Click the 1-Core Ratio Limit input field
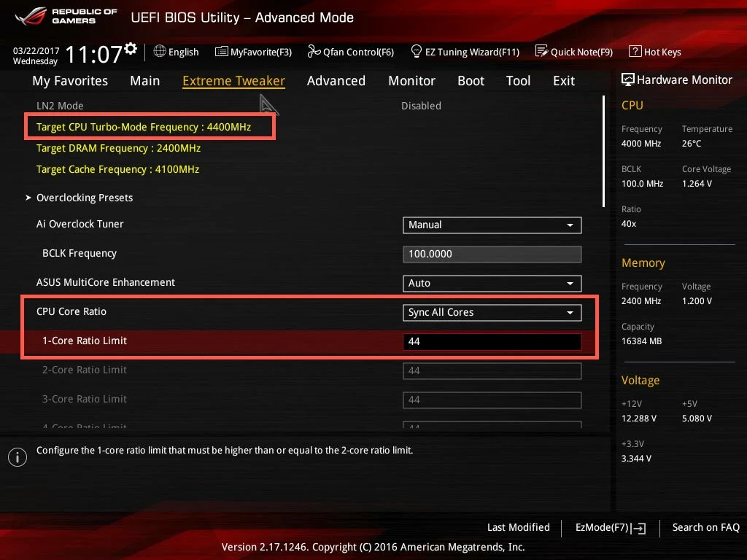Image resolution: width=747 pixels, height=560 pixels. [x=492, y=341]
